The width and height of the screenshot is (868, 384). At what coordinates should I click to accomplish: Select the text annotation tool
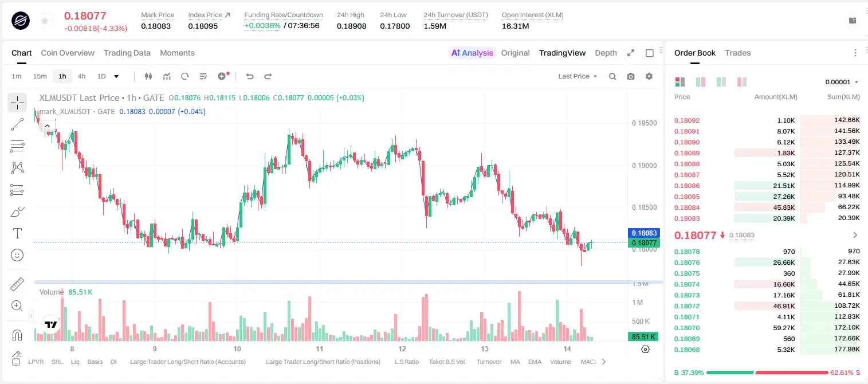tap(17, 233)
